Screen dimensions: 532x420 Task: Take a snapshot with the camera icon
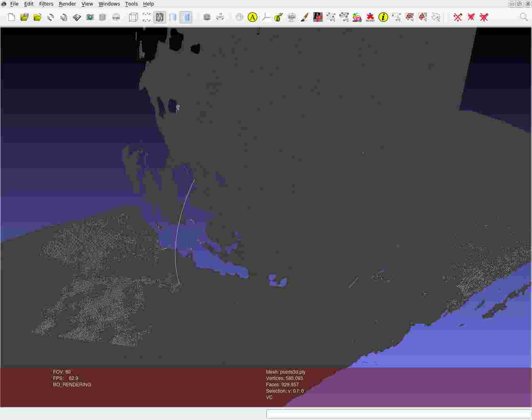[x=90, y=17]
